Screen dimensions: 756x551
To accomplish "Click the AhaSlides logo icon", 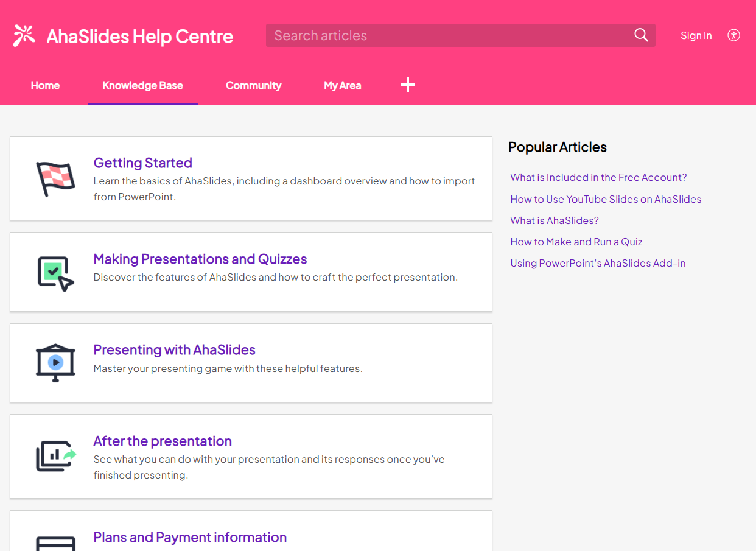I will pyautogui.click(x=24, y=36).
